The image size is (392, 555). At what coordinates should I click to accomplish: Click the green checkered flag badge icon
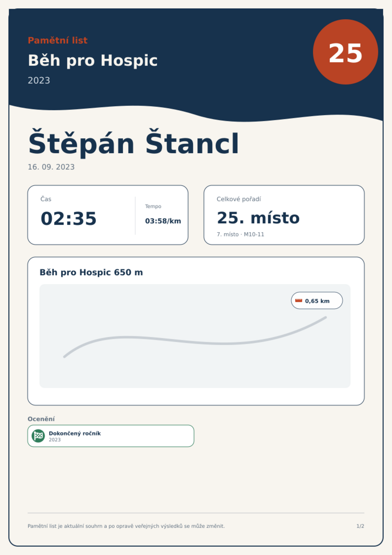click(x=38, y=436)
